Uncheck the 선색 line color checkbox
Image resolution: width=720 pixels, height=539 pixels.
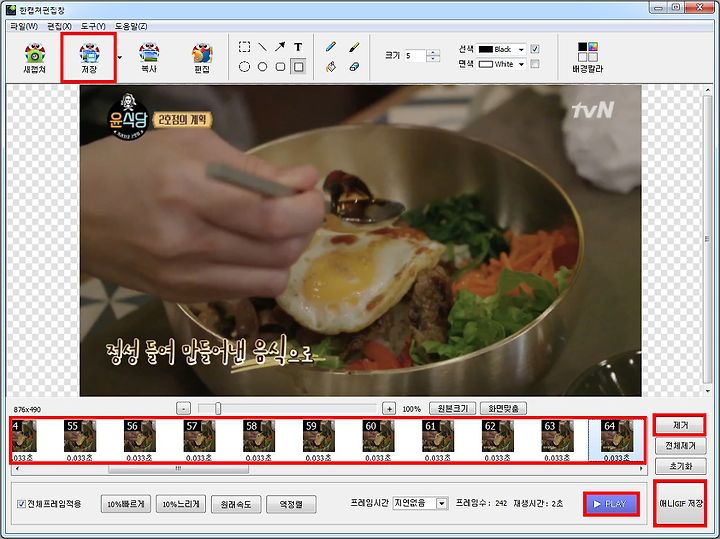click(535, 49)
